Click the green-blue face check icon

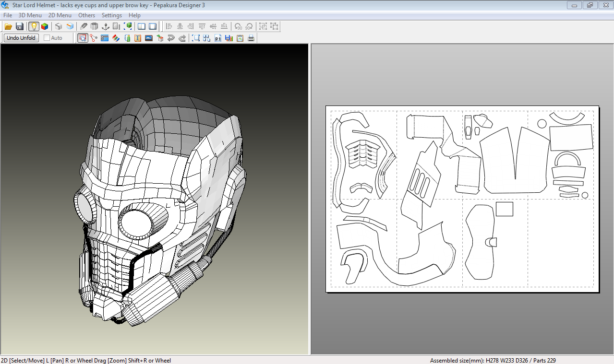127,38
